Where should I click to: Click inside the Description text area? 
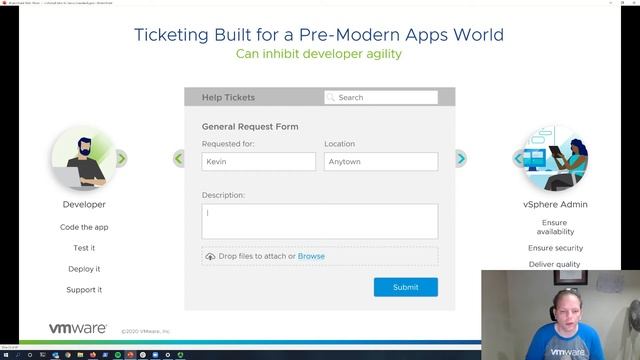pos(320,222)
